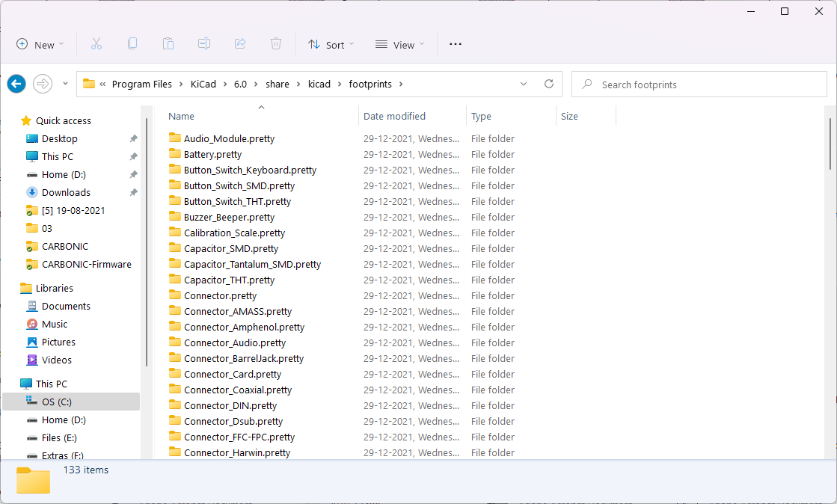Open the See more ellipsis menu
837x504 pixels.
click(x=456, y=44)
